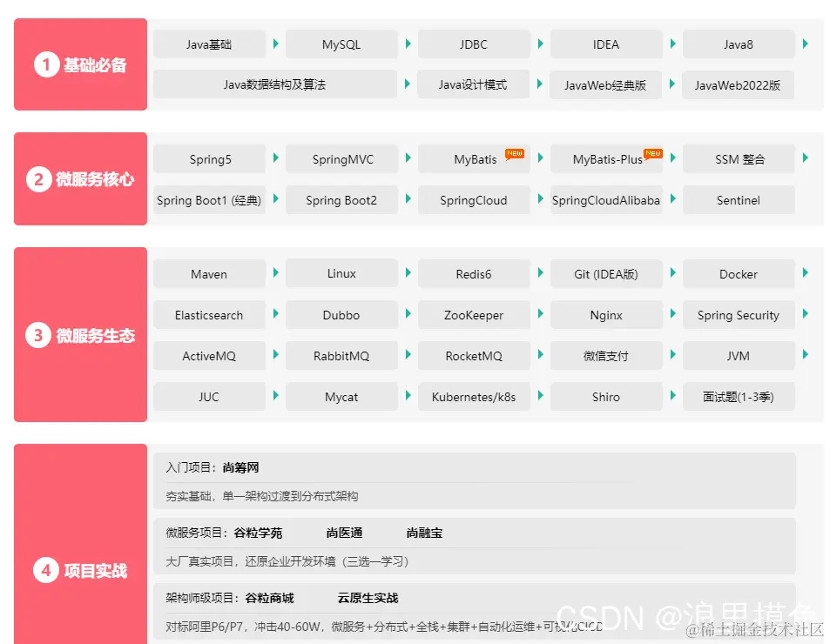
Task: Select the Git (IDEA版) course
Action: (x=606, y=274)
